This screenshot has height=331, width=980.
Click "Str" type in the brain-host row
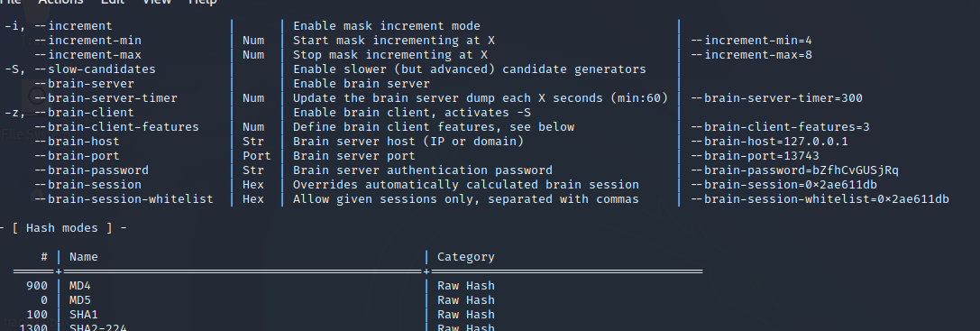click(x=253, y=142)
